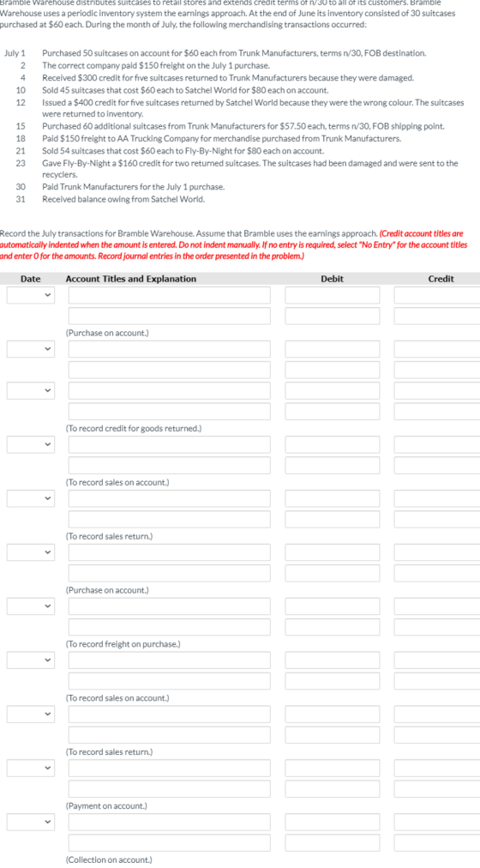Image resolution: width=480 pixels, height=868 pixels.
Task: Open the date dropdown of the first sales return entry
Action: pos(30,498)
